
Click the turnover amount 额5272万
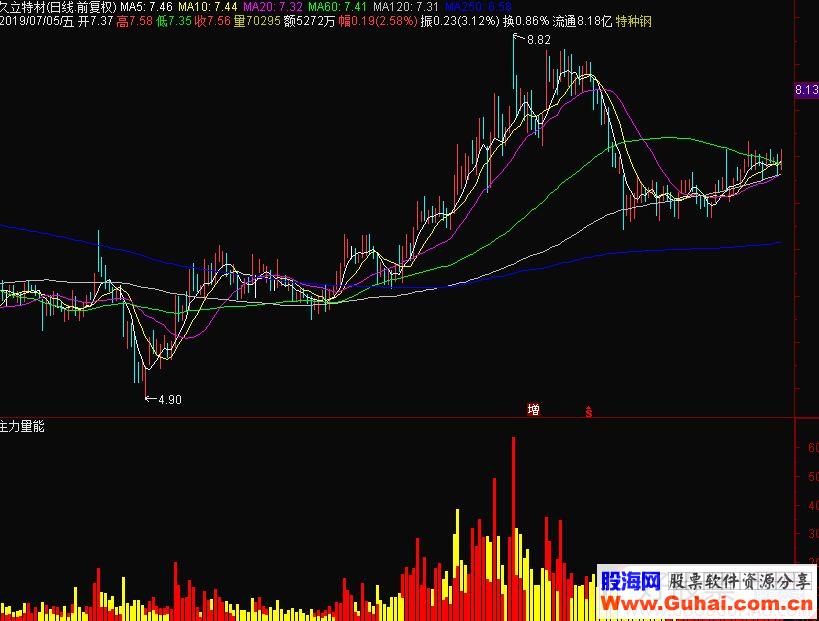309,21
